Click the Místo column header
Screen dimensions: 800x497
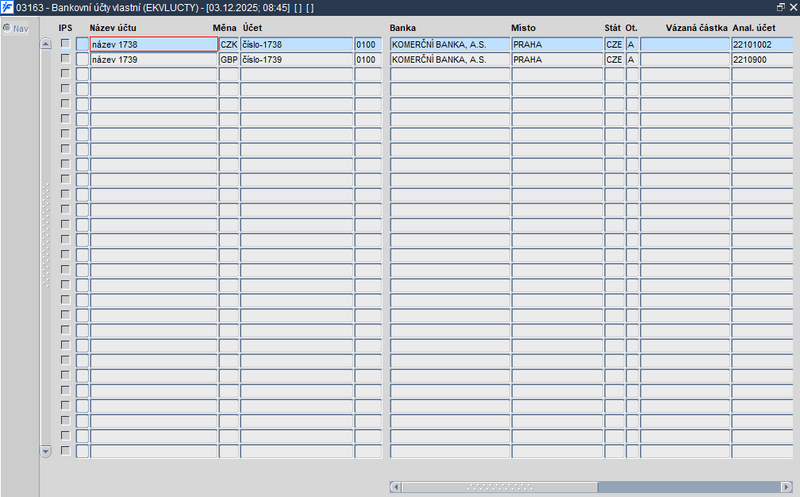523,28
